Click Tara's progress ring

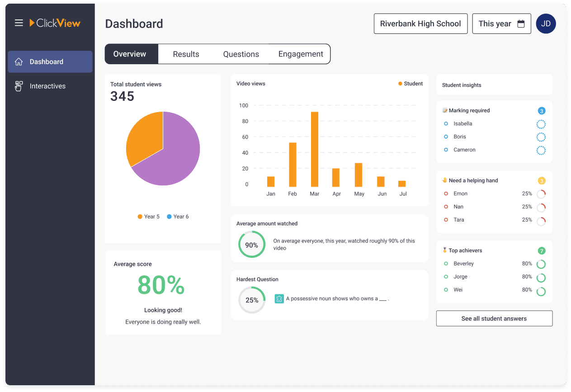point(541,221)
